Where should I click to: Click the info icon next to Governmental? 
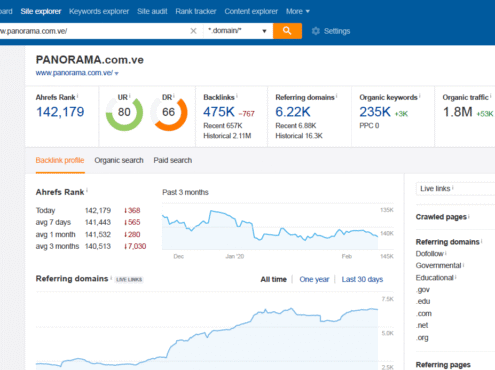click(x=464, y=265)
